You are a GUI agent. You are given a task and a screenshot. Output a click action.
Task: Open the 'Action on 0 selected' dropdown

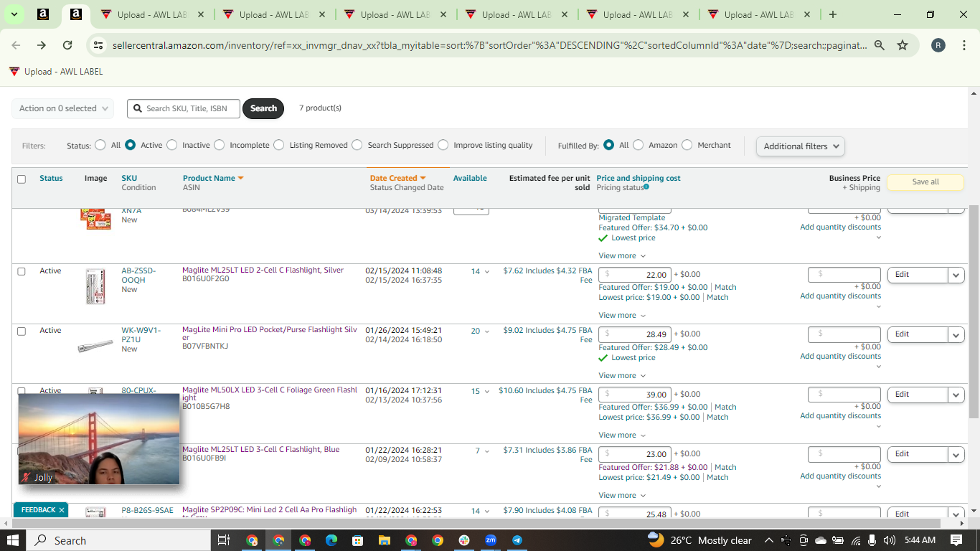(62, 108)
